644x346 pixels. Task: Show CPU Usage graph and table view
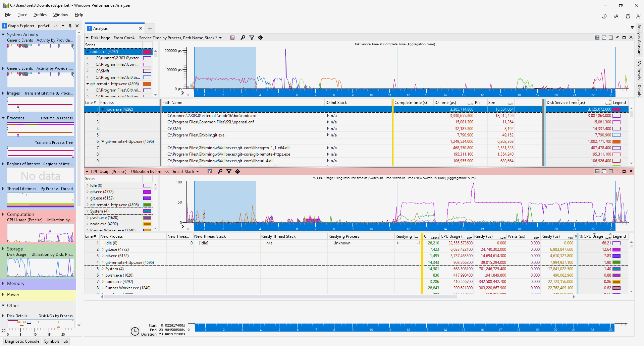tap(597, 171)
